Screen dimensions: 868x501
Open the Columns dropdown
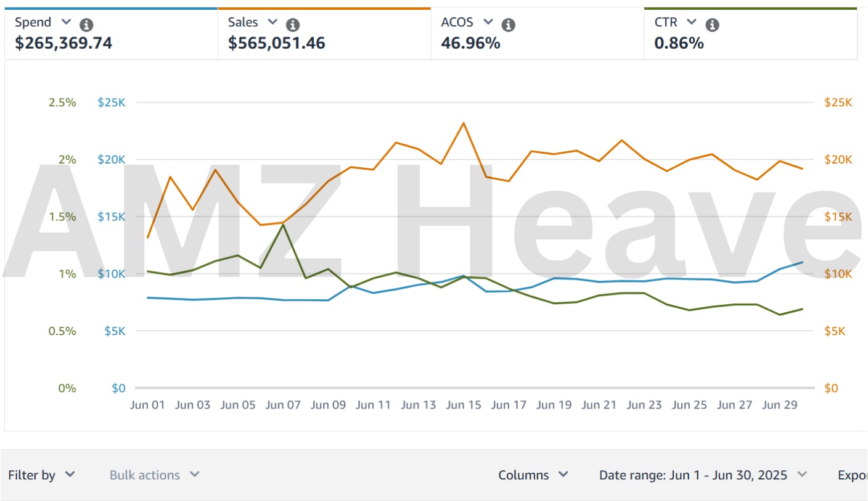(533, 475)
